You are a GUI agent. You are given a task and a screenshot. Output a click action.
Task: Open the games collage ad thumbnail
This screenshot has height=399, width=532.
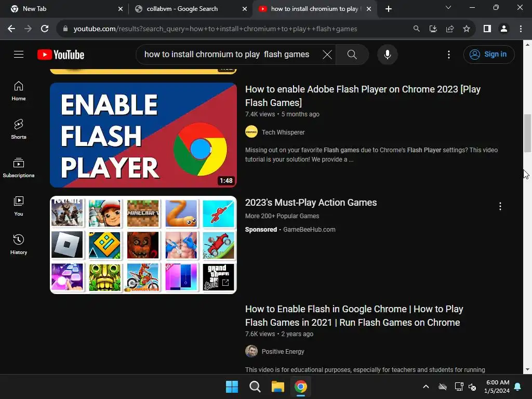[143, 245]
